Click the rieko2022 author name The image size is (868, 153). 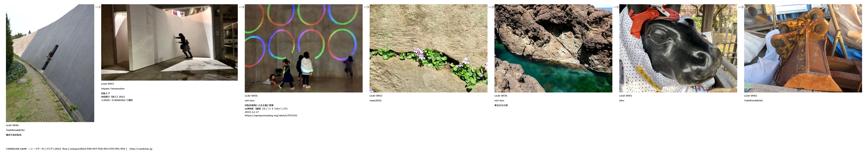point(376,100)
